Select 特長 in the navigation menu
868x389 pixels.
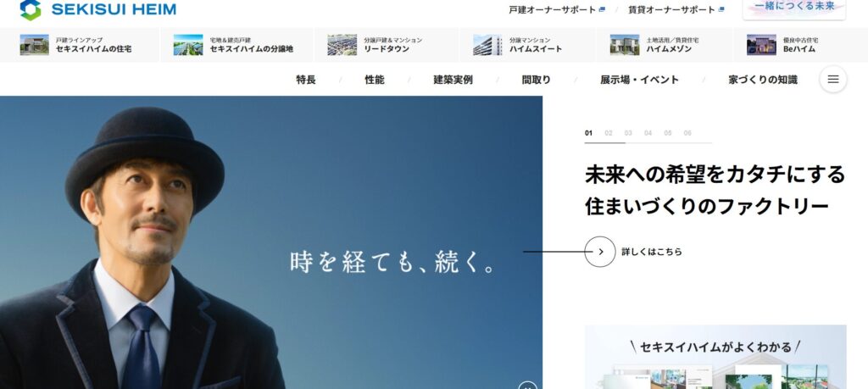tap(305, 80)
